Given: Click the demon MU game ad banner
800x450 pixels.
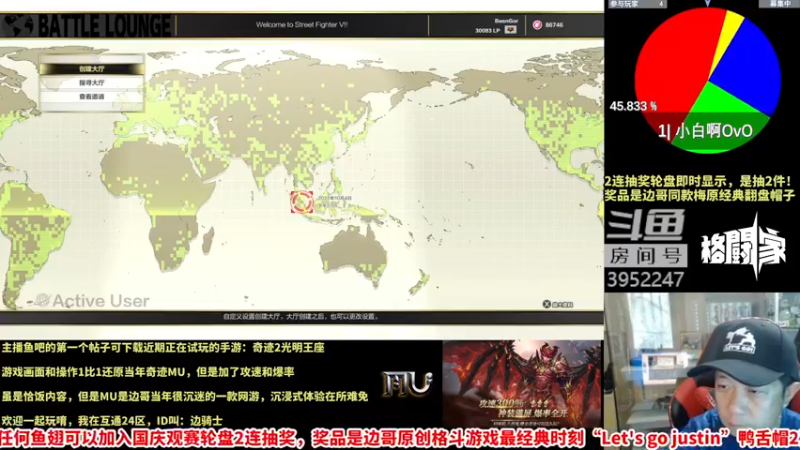Looking at the screenshot, I should coord(522,384).
